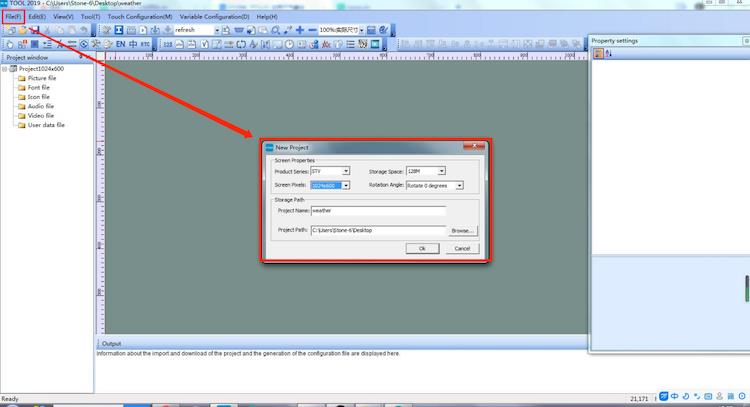750x407 pixels.
Task: Click the blue plus zoom-in icon
Action: pos(299,31)
